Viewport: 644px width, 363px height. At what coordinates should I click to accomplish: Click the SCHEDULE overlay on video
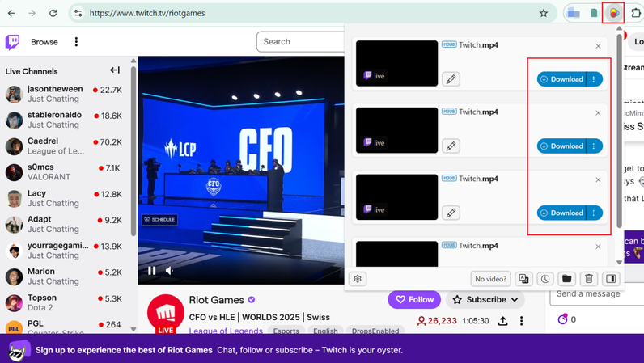(x=159, y=220)
